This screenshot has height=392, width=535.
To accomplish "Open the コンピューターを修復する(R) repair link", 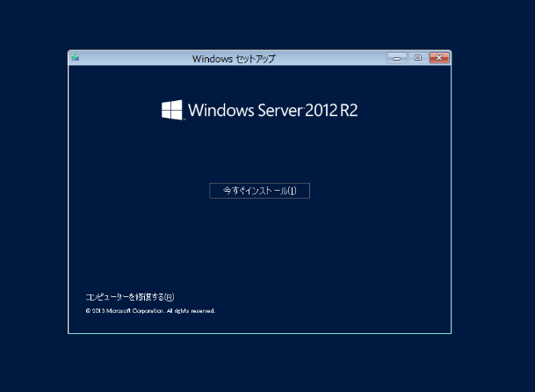I will point(130,297).
